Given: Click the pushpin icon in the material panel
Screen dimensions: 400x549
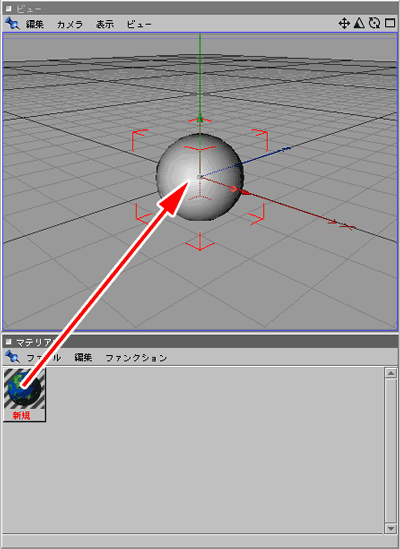Looking at the screenshot, I should click(12, 357).
